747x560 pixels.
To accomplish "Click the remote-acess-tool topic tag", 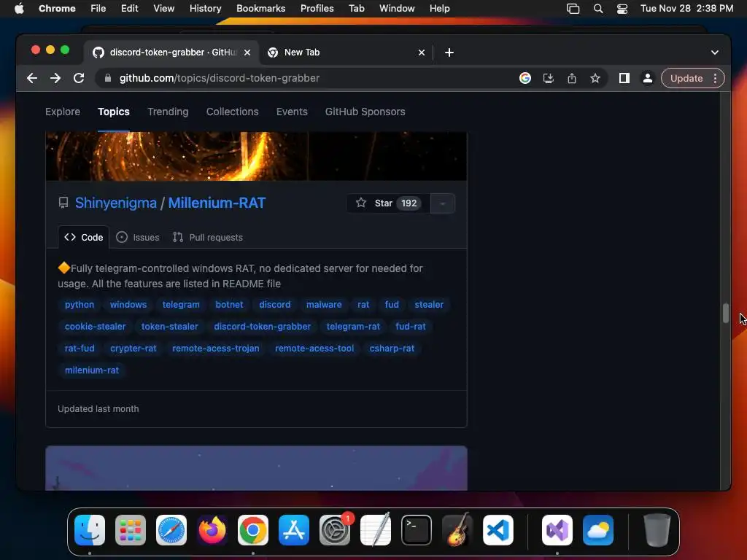I will (x=314, y=349).
